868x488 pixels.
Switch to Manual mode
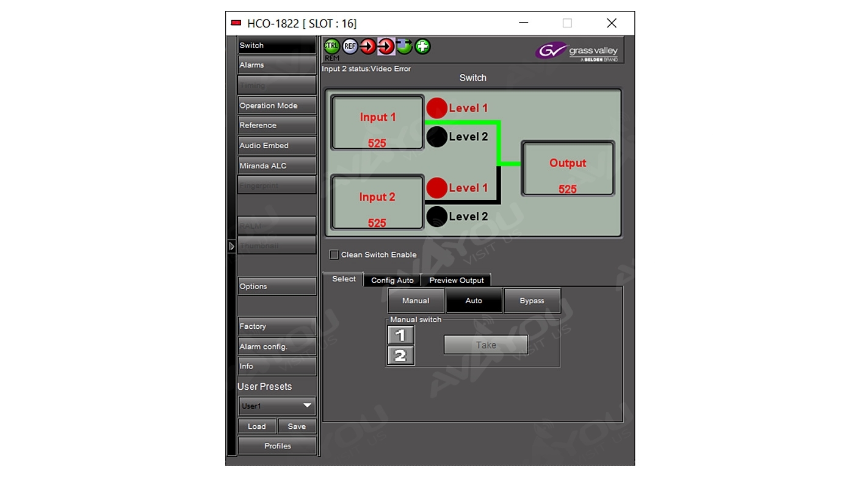tap(416, 301)
